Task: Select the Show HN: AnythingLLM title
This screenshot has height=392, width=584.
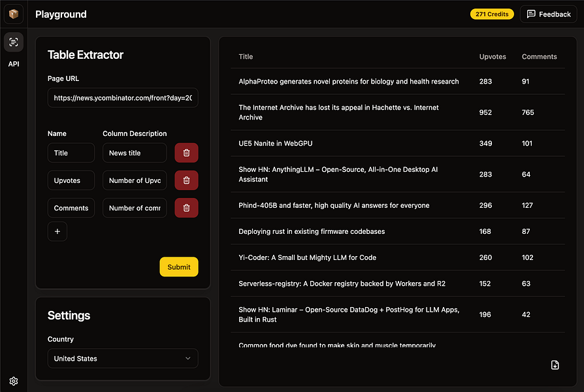Action: [x=338, y=174]
